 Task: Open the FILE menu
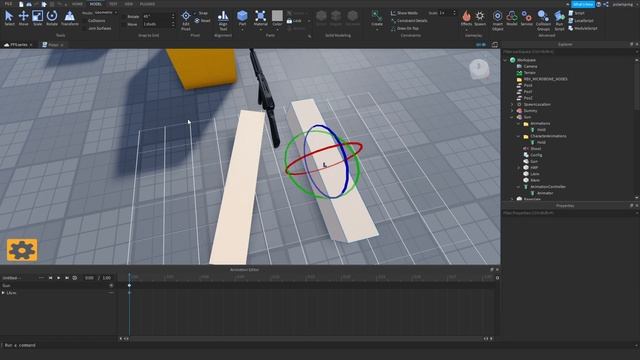coord(9,4)
